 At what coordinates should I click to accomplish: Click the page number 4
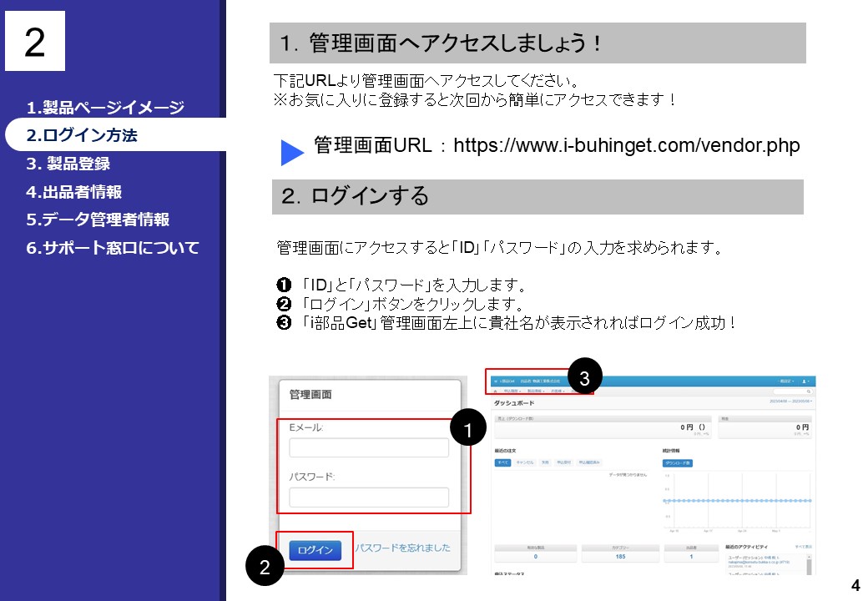(855, 585)
